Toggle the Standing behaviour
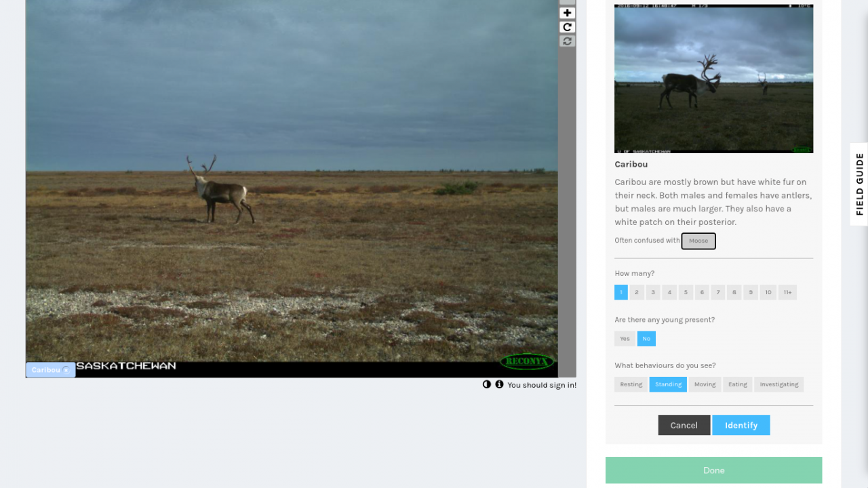868x488 pixels. (668, 384)
